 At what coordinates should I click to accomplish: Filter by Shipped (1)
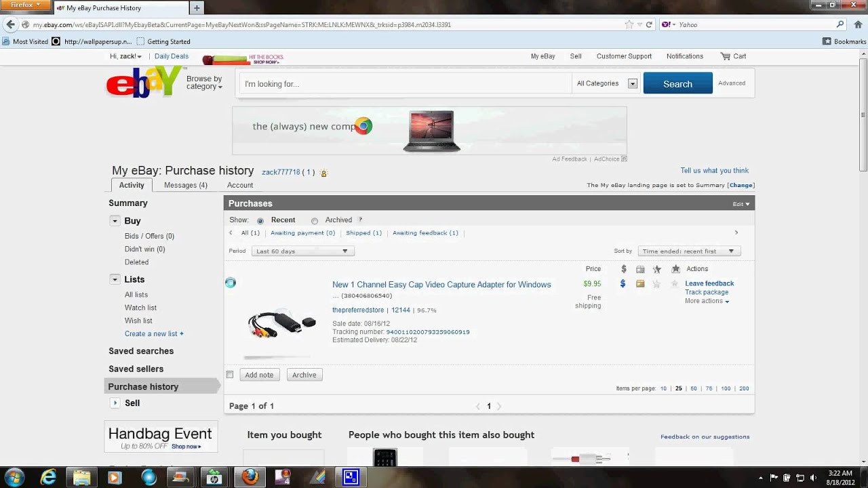363,232
